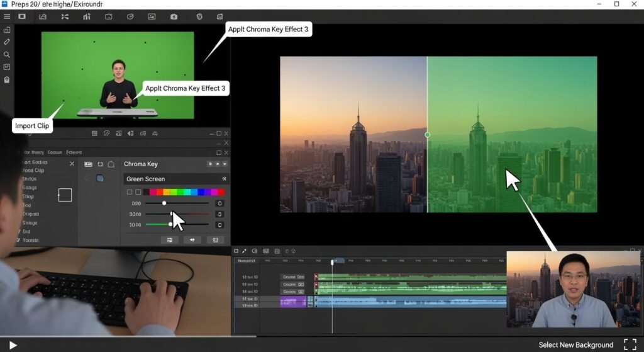Enter fullscreen with the bottom-right corner icon
Screen dimensions: 644x352
coord(630,344)
